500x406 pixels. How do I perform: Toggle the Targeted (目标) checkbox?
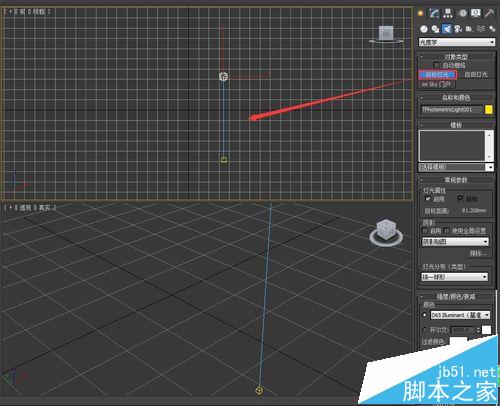[x=460, y=198]
